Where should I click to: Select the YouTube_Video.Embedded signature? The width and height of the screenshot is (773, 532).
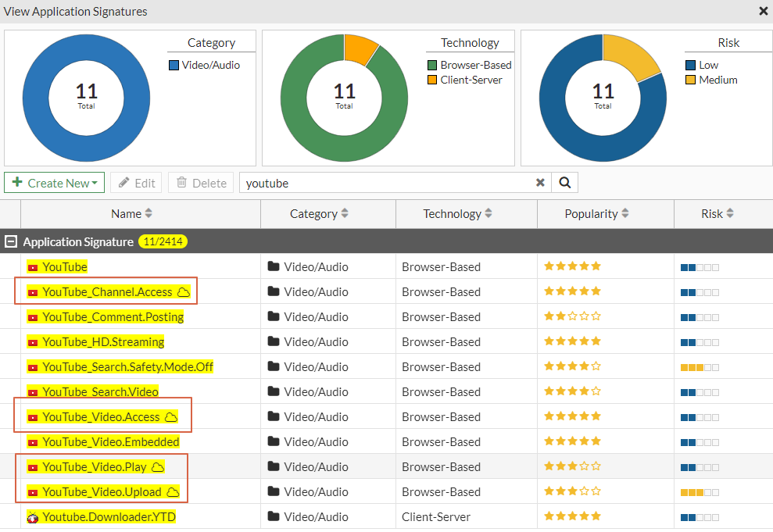[111, 442]
